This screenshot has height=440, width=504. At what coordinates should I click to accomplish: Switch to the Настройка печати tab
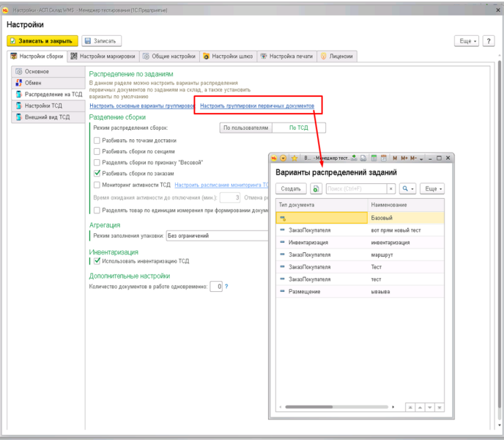[286, 56]
